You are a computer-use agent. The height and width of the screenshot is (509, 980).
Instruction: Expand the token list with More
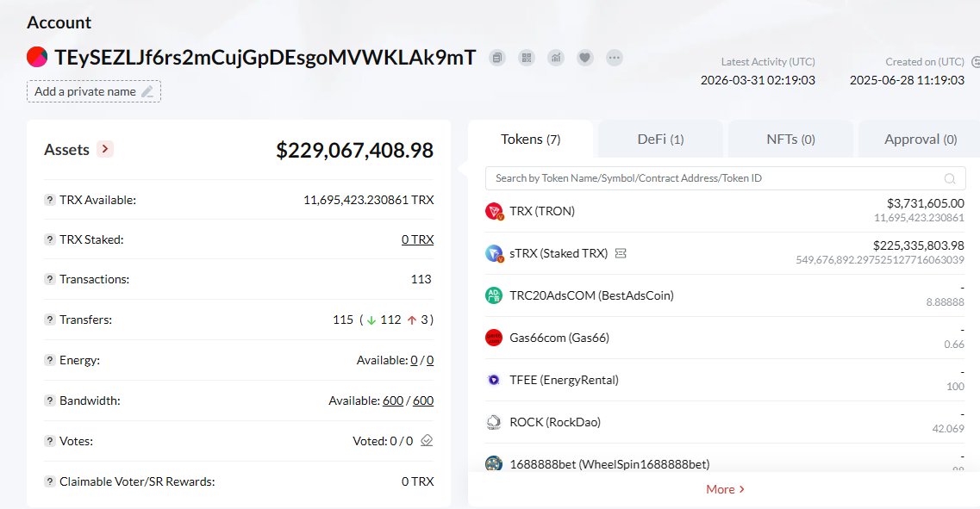[724, 489]
